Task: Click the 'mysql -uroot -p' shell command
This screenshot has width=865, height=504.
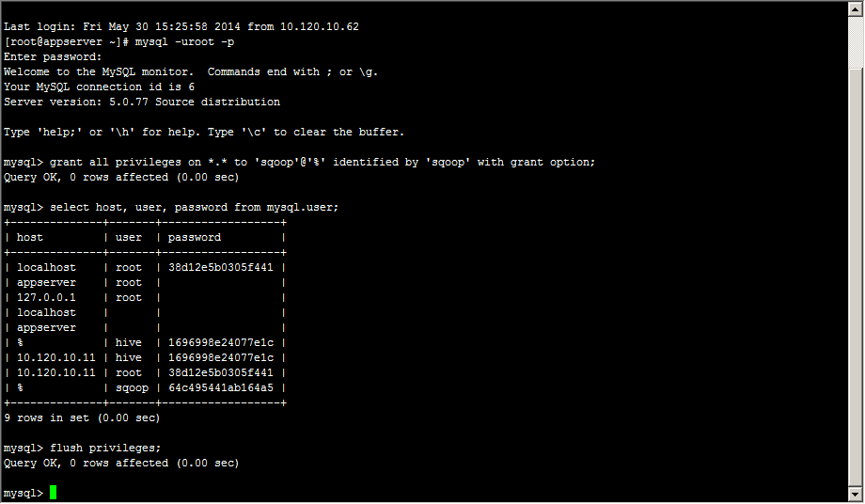Action: click(185, 42)
